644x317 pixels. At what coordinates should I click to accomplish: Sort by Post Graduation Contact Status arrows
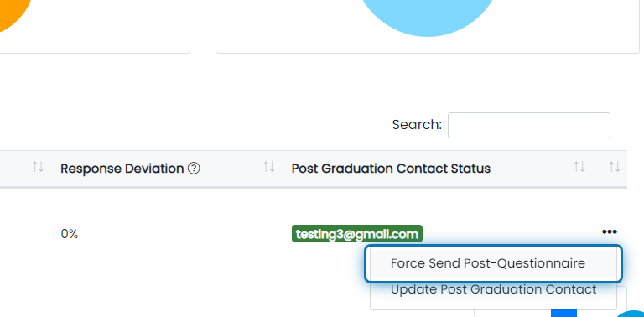click(579, 167)
